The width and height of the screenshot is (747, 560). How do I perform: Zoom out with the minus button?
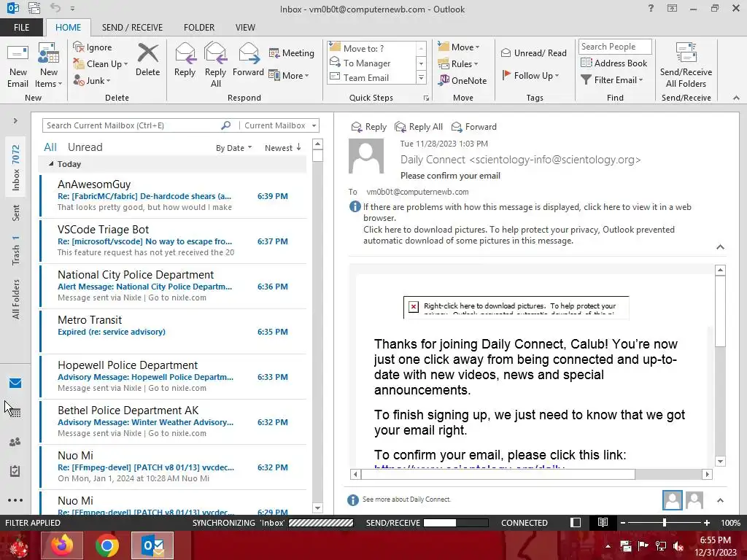tap(623, 522)
